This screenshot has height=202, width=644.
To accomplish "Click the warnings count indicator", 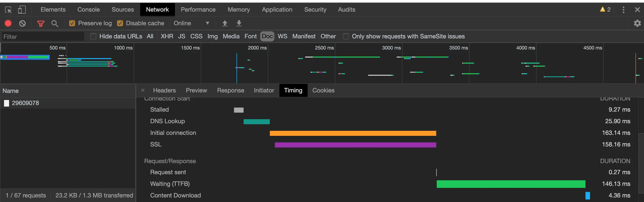I will tap(605, 10).
